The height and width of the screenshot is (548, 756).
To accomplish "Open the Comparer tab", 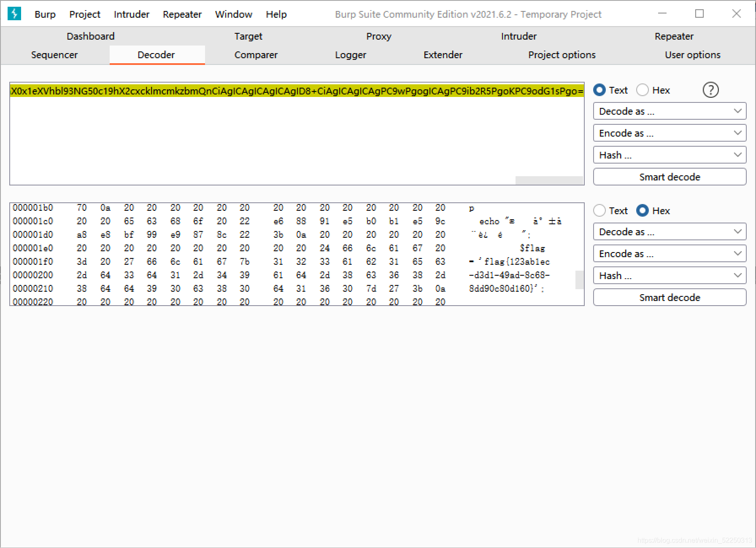I will (x=256, y=55).
